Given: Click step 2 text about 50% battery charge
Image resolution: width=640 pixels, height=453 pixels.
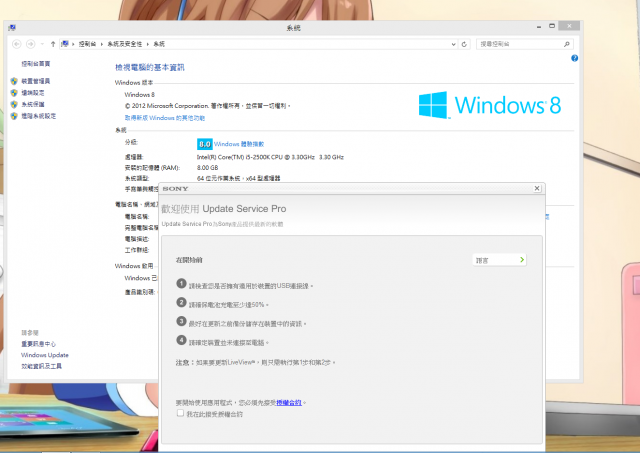Looking at the screenshot, I should coord(229,305).
